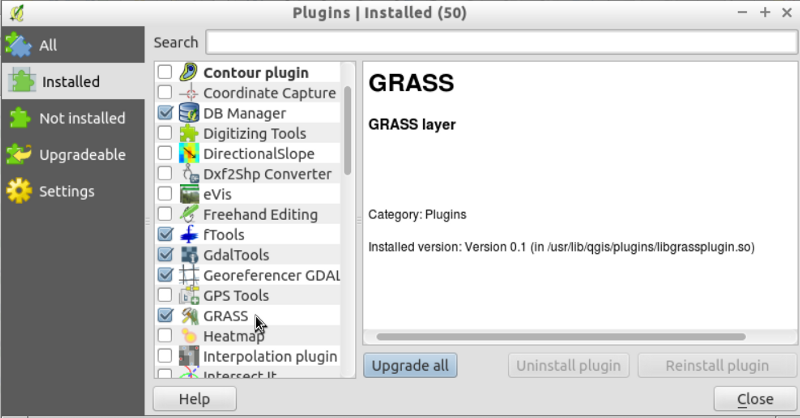Uncheck the GdalTools plugin checkbox

point(165,255)
